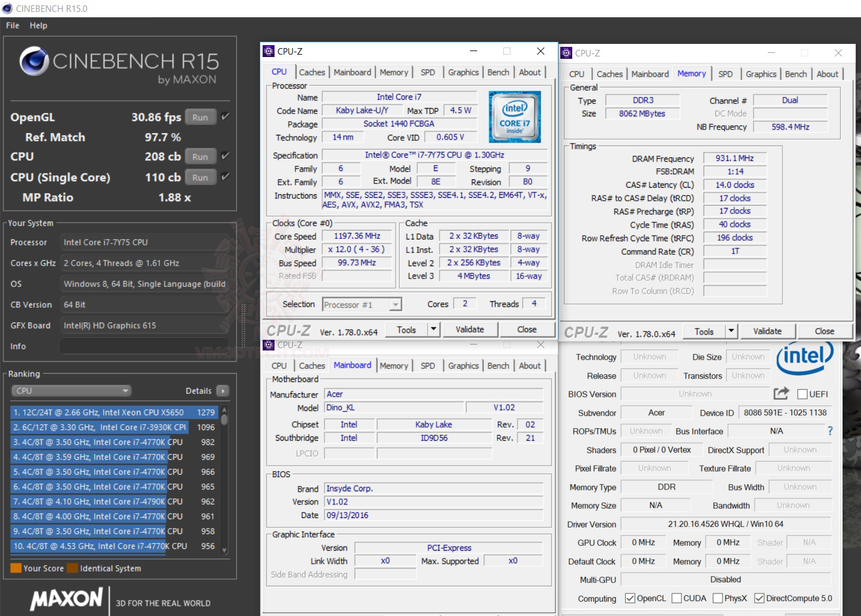Image resolution: width=861 pixels, height=616 pixels.
Task: Click the Intel Core i7 inside logo
Action: 515,117
